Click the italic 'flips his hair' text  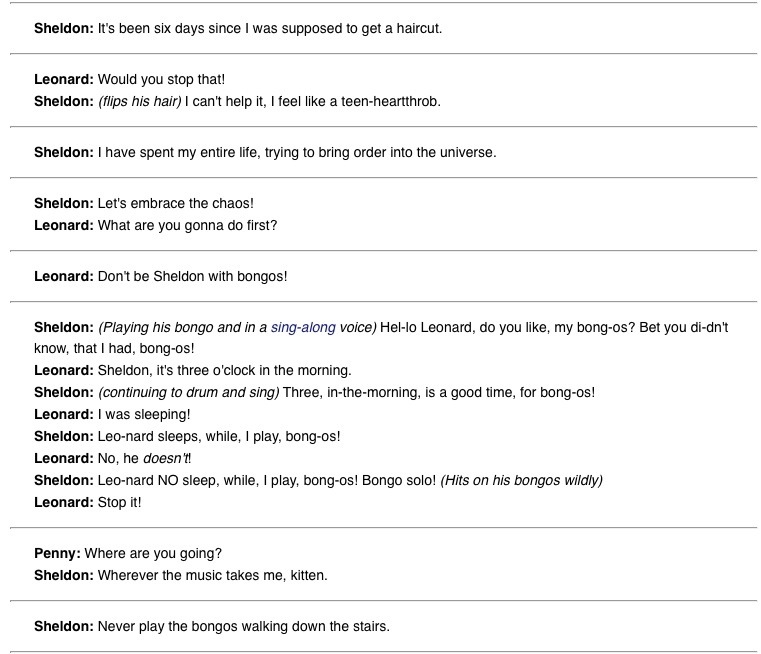tap(139, 102)
